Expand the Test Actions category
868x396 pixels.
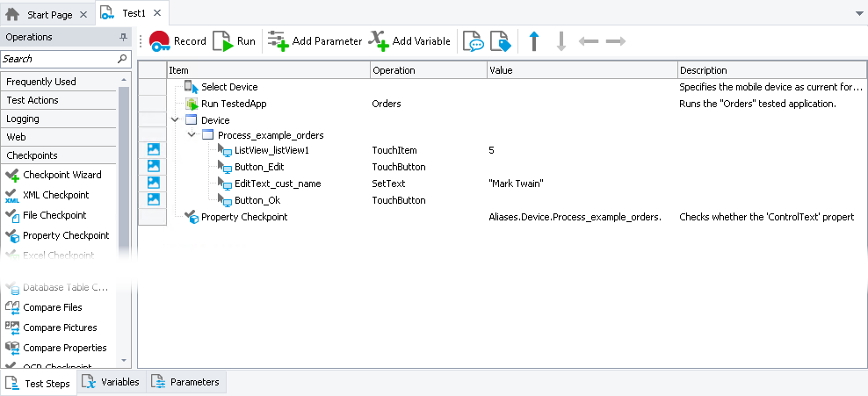(59, 100)
